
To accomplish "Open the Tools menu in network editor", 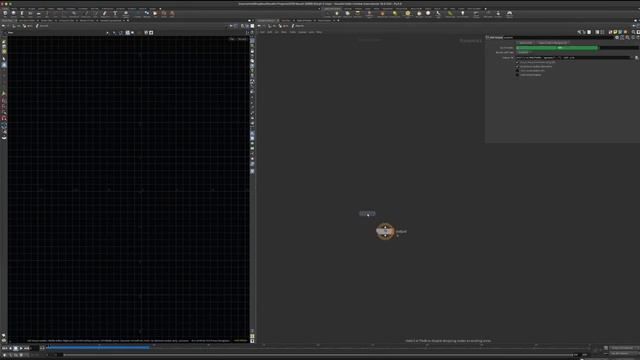I will coord(293,32).
